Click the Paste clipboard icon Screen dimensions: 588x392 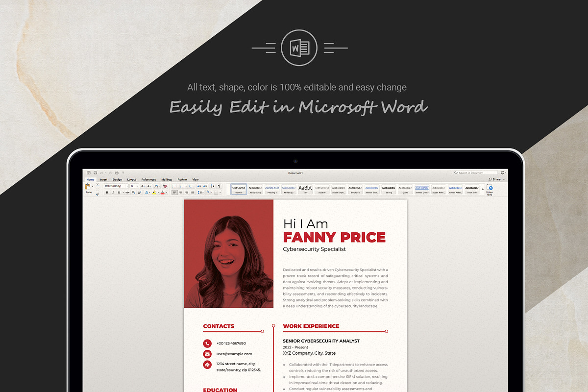tap(88, 187)
